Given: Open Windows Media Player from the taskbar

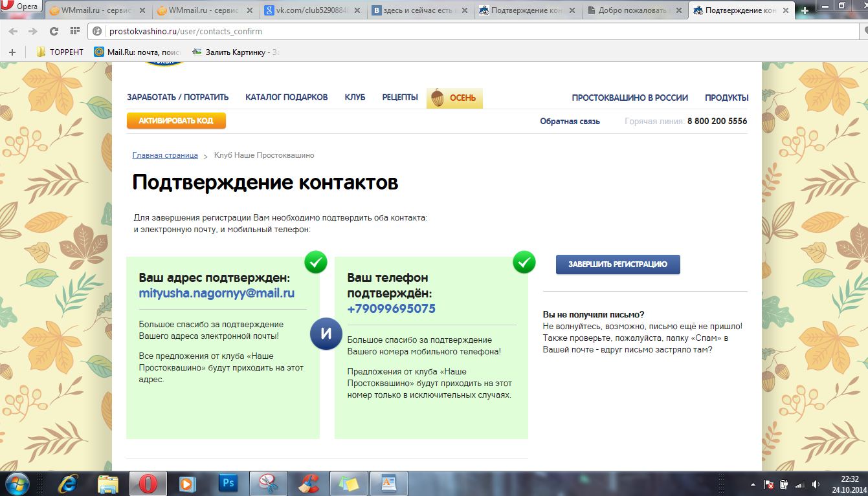Looking at the screenshot, I should pos(188,483).
